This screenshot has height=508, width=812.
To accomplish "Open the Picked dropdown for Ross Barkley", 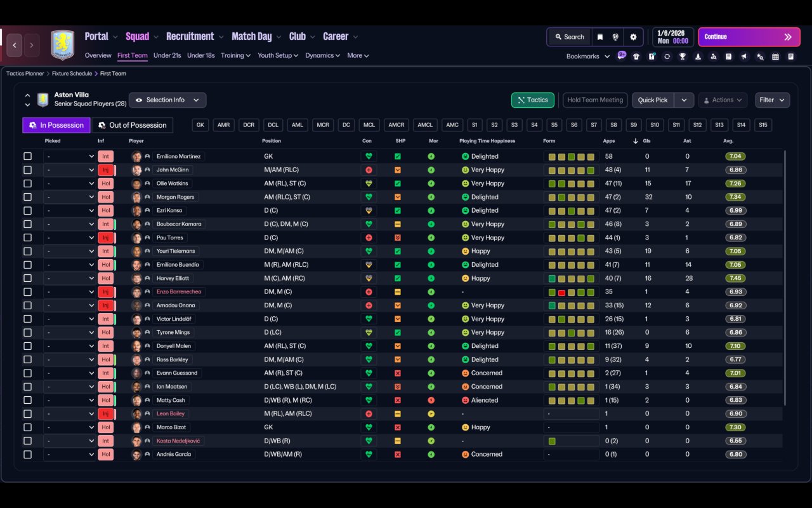I will click(70, 359).
